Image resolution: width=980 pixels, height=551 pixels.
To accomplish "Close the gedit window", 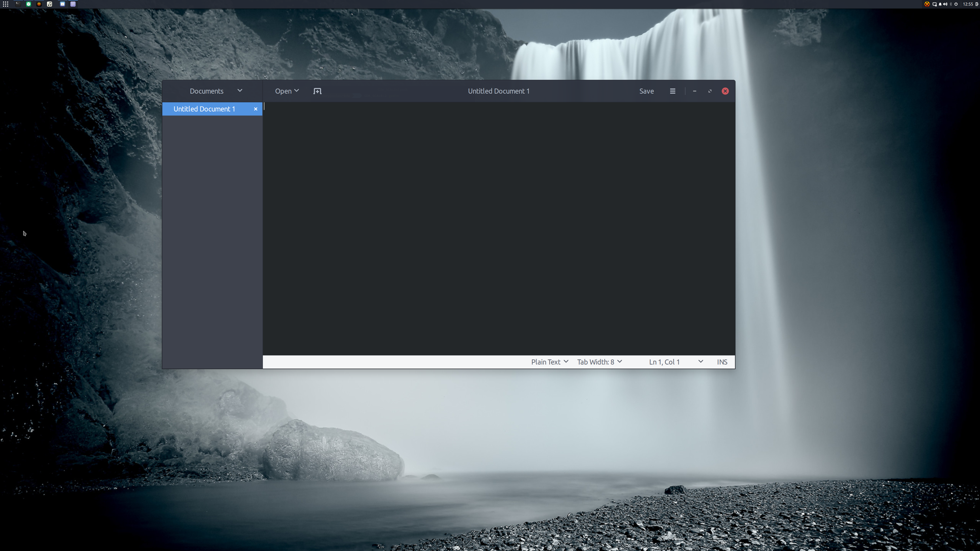I will coord(726,91).
